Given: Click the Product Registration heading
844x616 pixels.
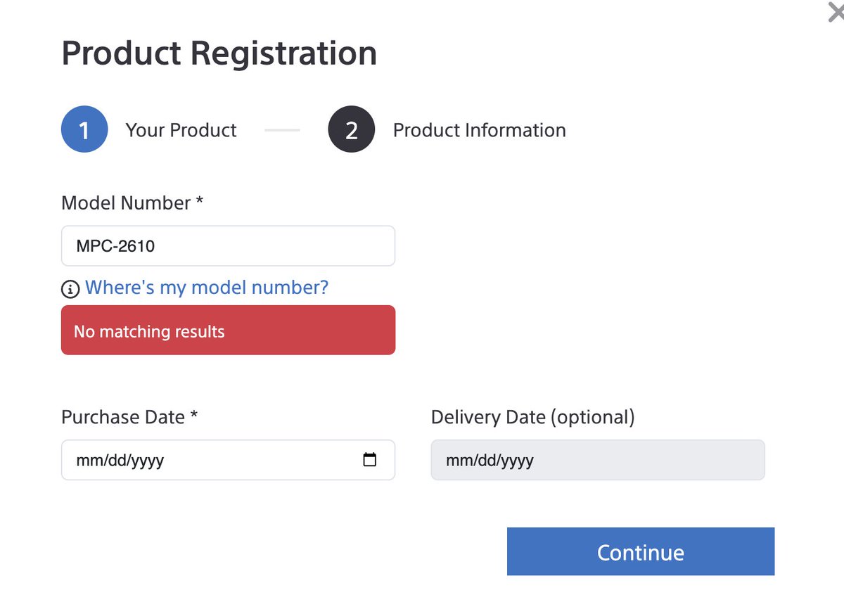Looking at the screenshot, I should 219,53.
